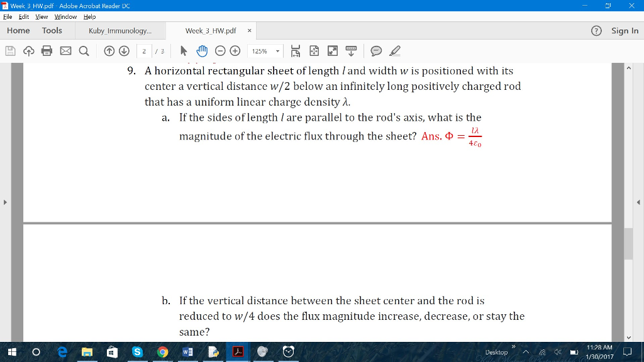Screen dimensions: 644x362
Task: Open the Windows Start menu
Action: 12,352
